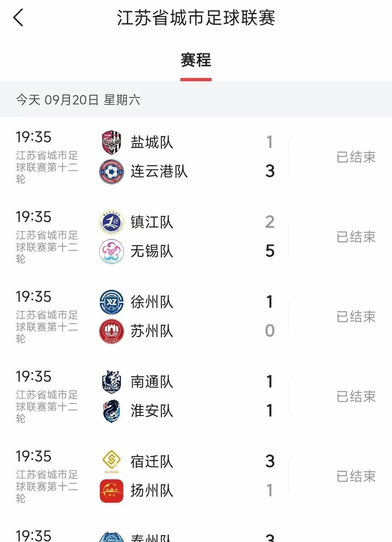
Task: Tap the 江苏省城市足球联赛 page title
Action: [196, 18]
